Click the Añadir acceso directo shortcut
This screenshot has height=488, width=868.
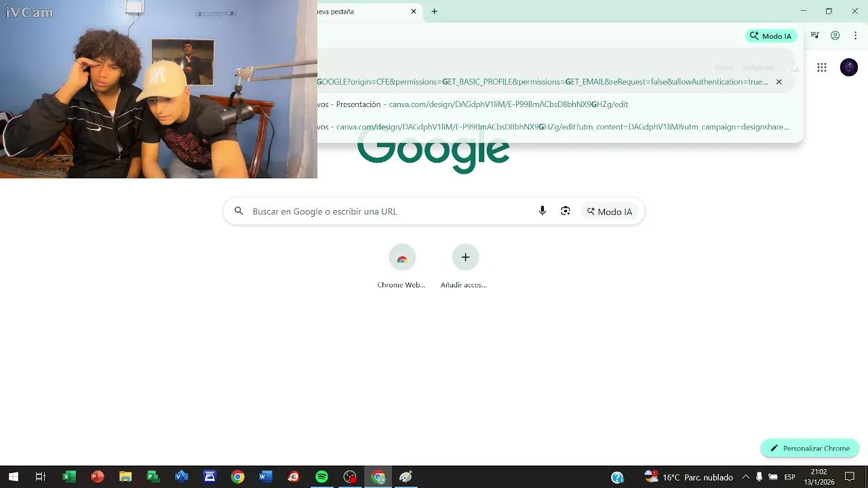click(x=465, y=266)
